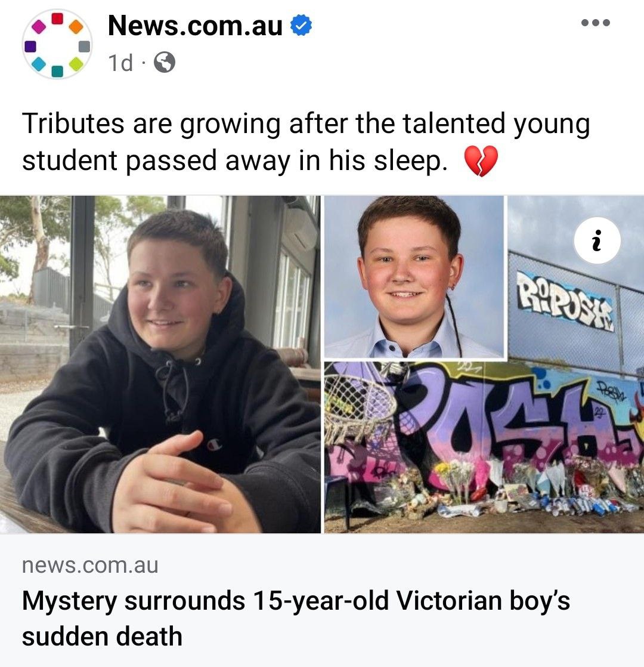Click the news.com.au domain label
Viewport: 644px width, 667px height.
pos(90,566)
